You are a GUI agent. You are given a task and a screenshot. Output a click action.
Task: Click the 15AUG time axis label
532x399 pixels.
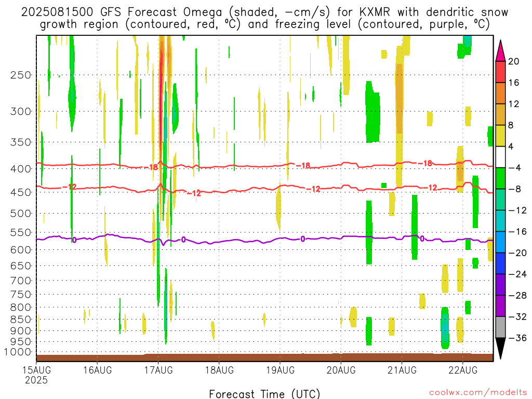pos(37,370)
